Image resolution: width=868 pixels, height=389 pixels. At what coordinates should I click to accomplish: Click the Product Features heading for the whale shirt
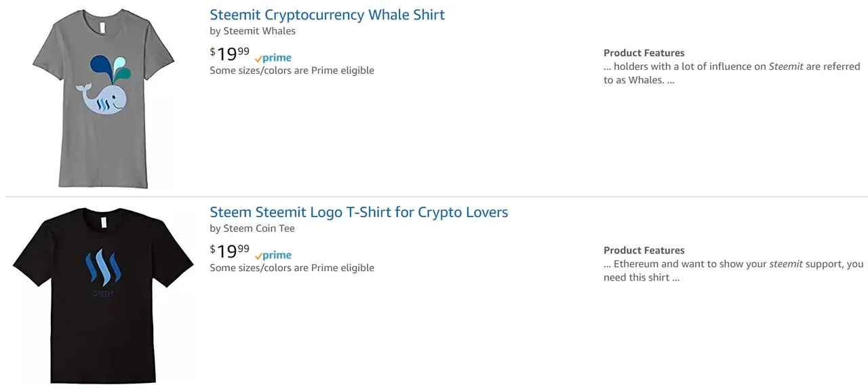tap(644, 53)
